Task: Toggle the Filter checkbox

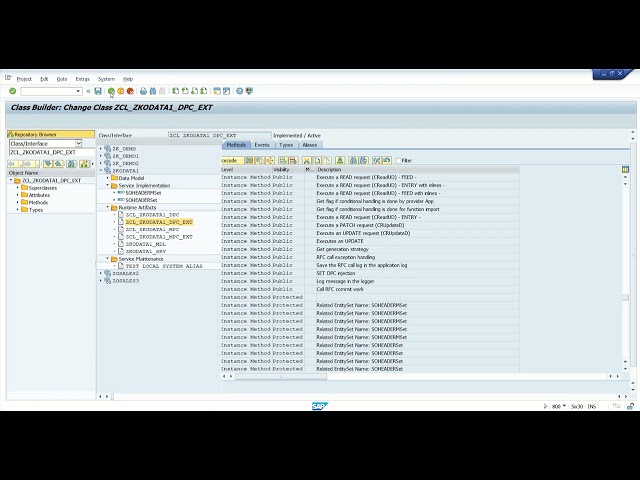Action: click(x=399, y=160)
